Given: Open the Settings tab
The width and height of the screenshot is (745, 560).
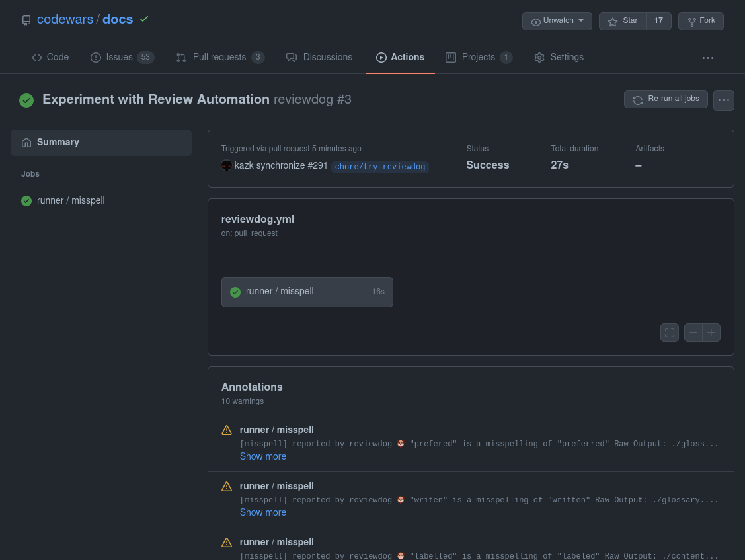Looking at the screenshot, I should [x=559, y=57].
